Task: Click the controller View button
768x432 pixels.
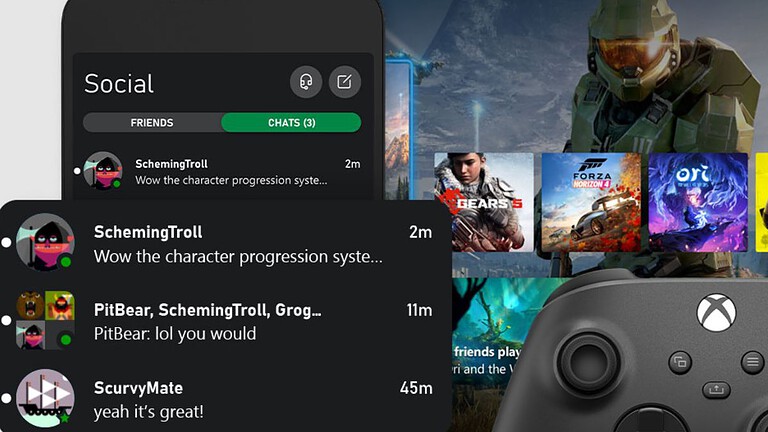Action: click(x=680, y=362)
